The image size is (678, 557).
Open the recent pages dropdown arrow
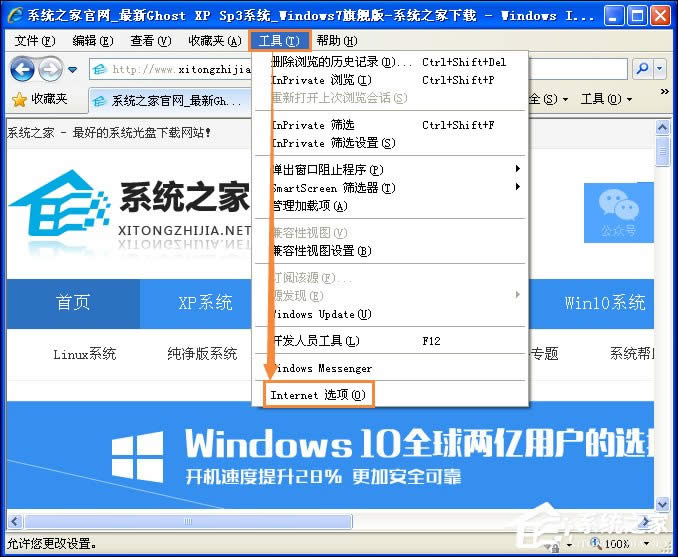(74, 69)
